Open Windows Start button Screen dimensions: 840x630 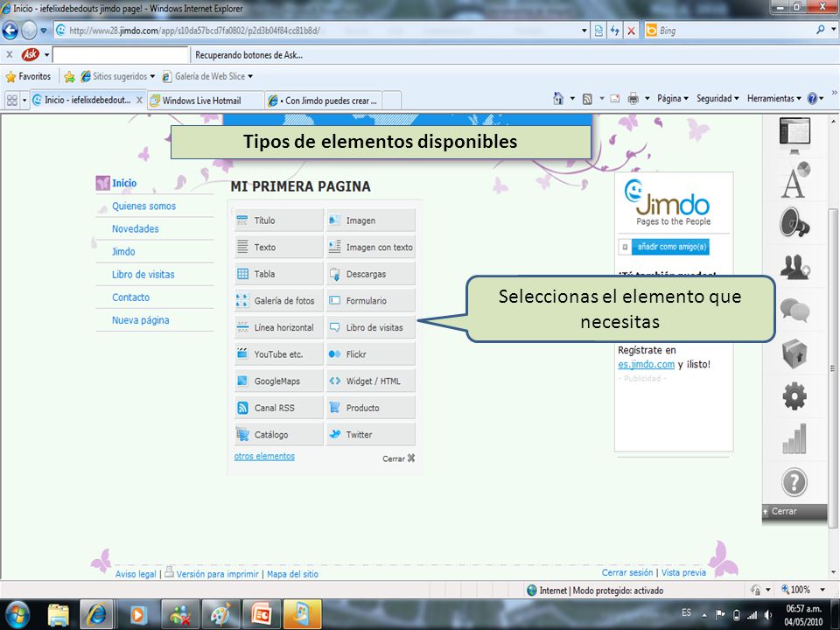click(18, 614)
